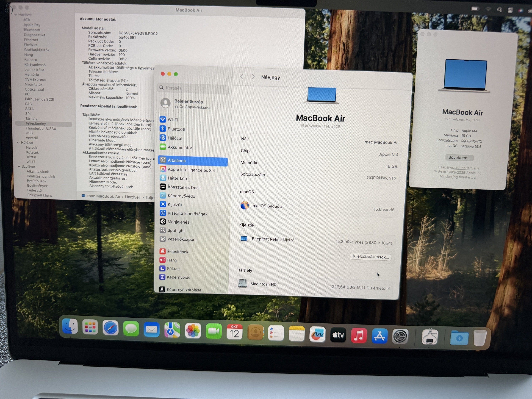Open the Downloads folder in Dock

459,338
